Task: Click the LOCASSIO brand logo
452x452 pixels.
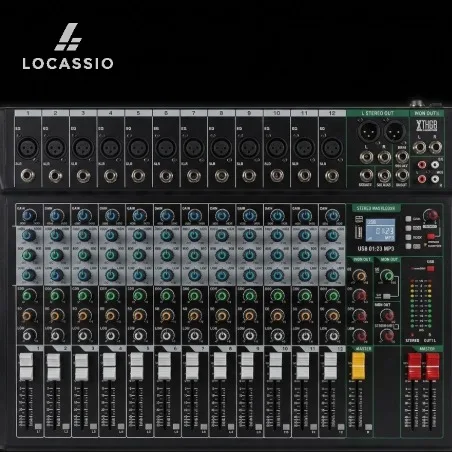Action: click(x=68, y=46)
